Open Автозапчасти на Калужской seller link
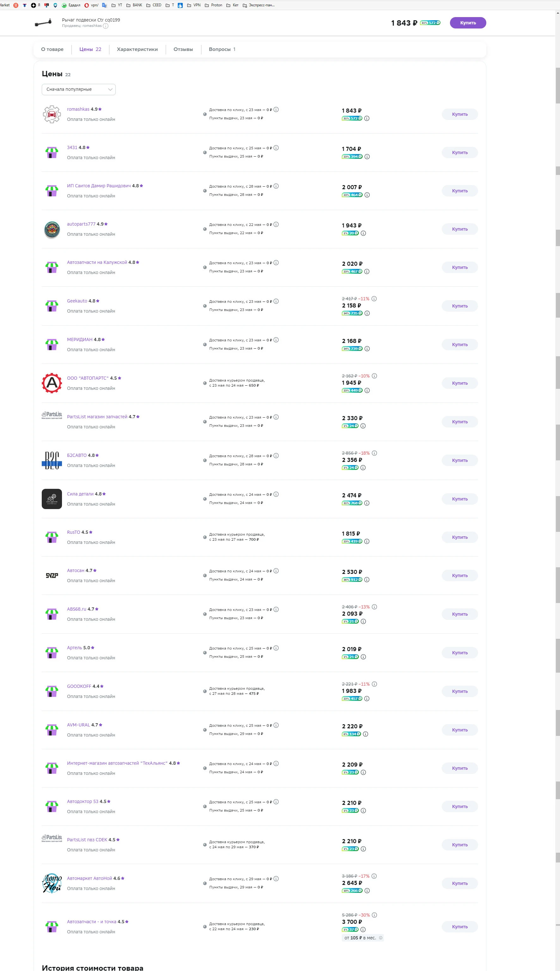This screenshot has width=560, height=971. pos(97,263)
